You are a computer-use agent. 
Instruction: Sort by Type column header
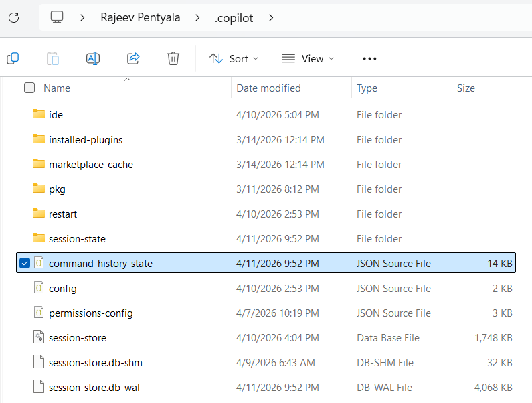[367, 88]
